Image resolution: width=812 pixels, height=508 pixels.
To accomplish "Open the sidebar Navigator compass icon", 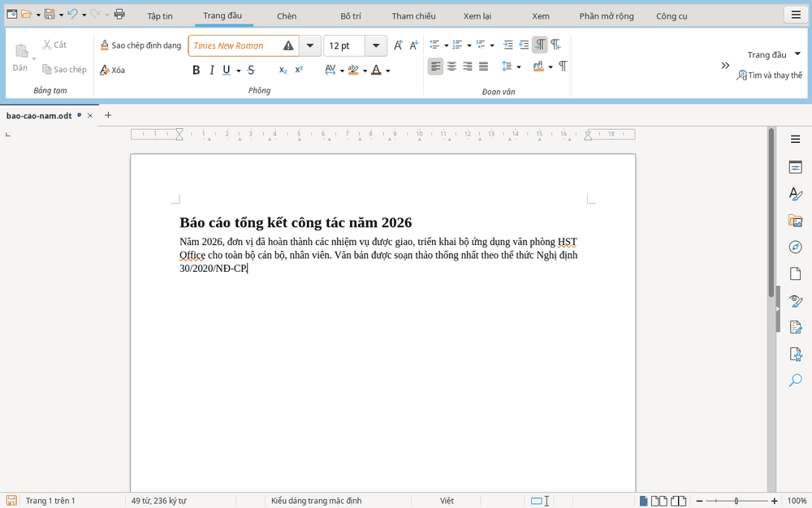I will coord(796,247).
